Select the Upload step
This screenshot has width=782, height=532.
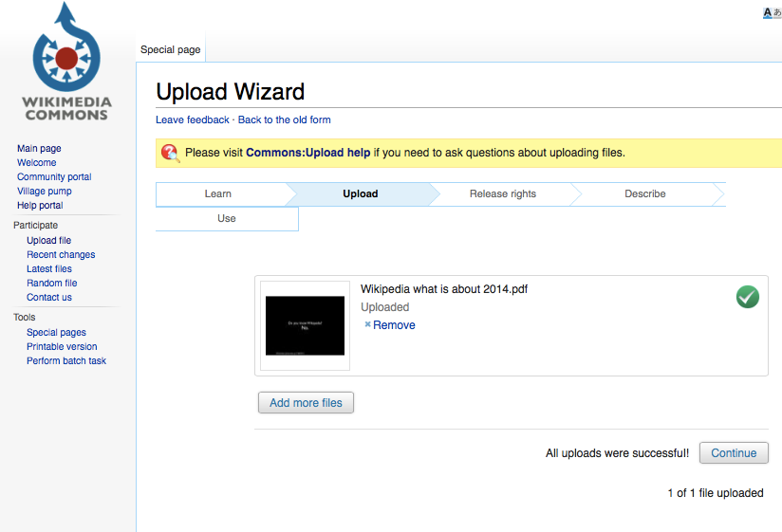pos(360,193)
